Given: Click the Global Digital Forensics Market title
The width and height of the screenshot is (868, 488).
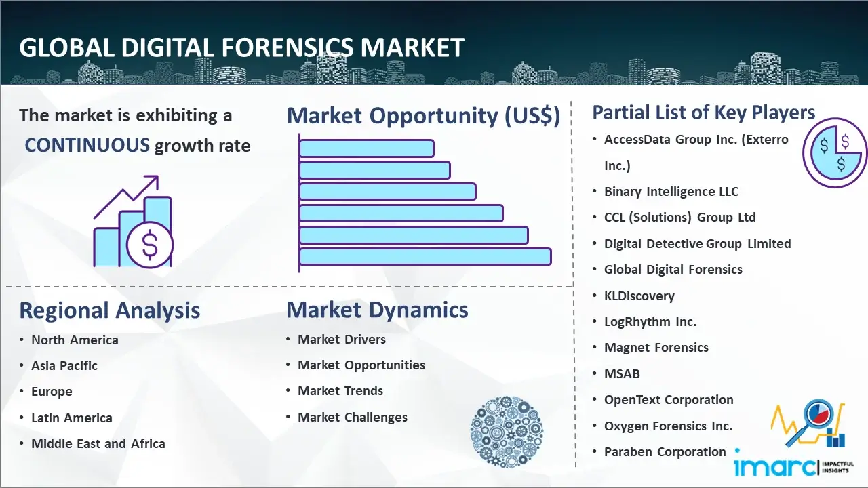Looking at the screenshot, I should click(241, 48).
